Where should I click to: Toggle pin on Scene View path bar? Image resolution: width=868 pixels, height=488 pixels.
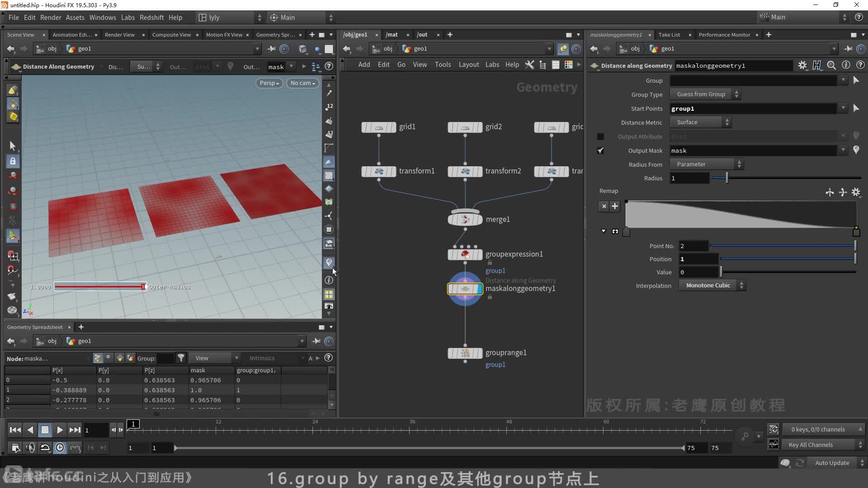click(271, 49)
